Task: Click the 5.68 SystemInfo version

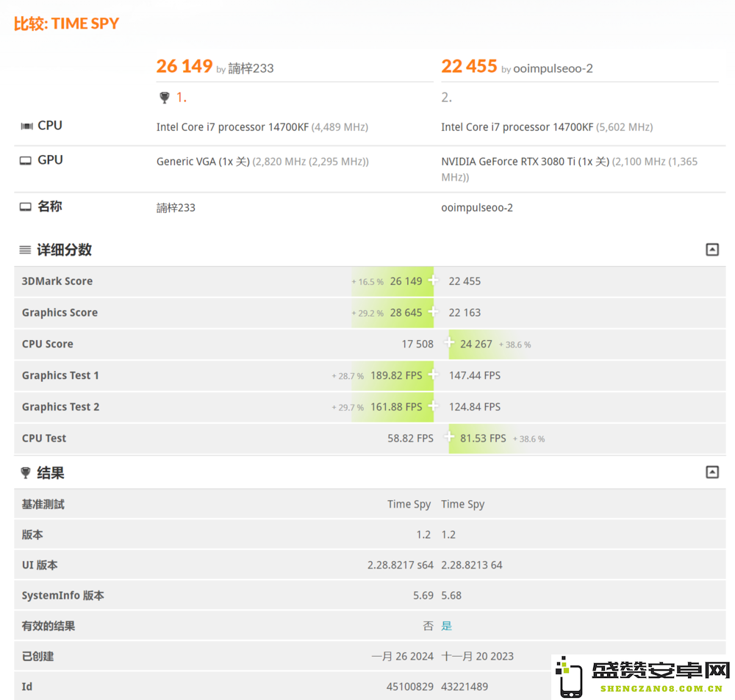Action: click(x=451, y=596)
